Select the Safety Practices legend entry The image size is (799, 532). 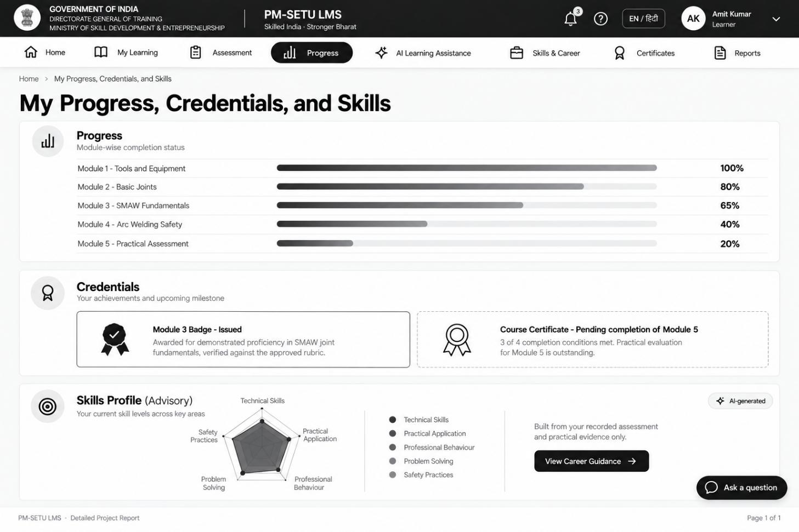pos(421,475)
